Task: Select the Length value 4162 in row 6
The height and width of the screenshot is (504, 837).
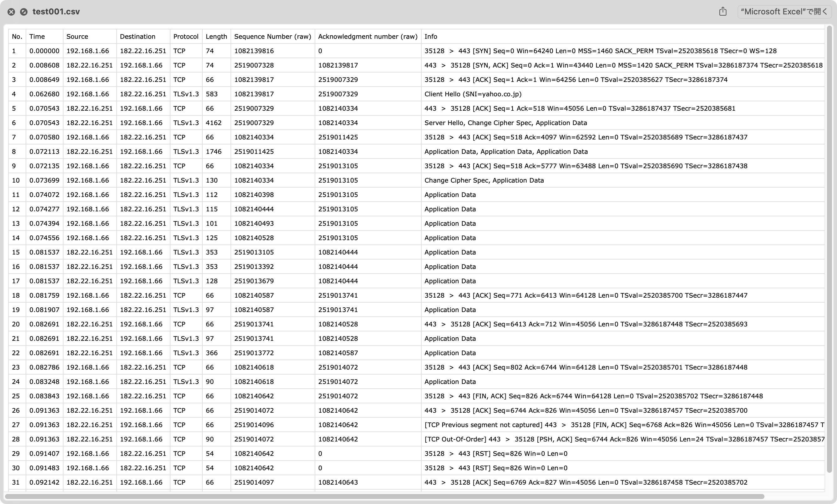Action: tap(214, 123)
